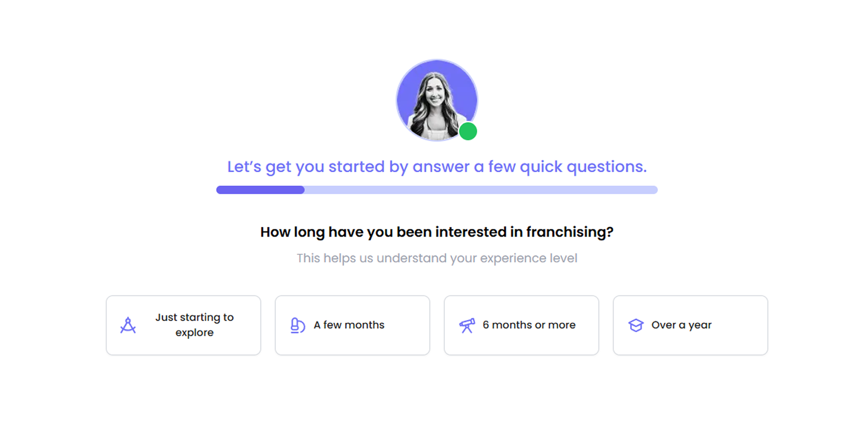This screenshot has height=421, width=868.
Task: Click the light unfilled progress bar portion
Action: 481,190
